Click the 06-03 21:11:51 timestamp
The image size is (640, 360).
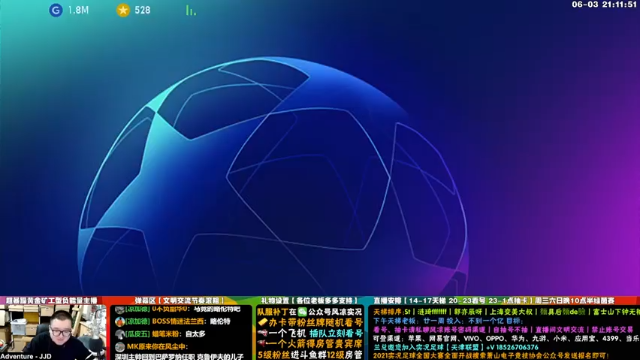(604, 4)
